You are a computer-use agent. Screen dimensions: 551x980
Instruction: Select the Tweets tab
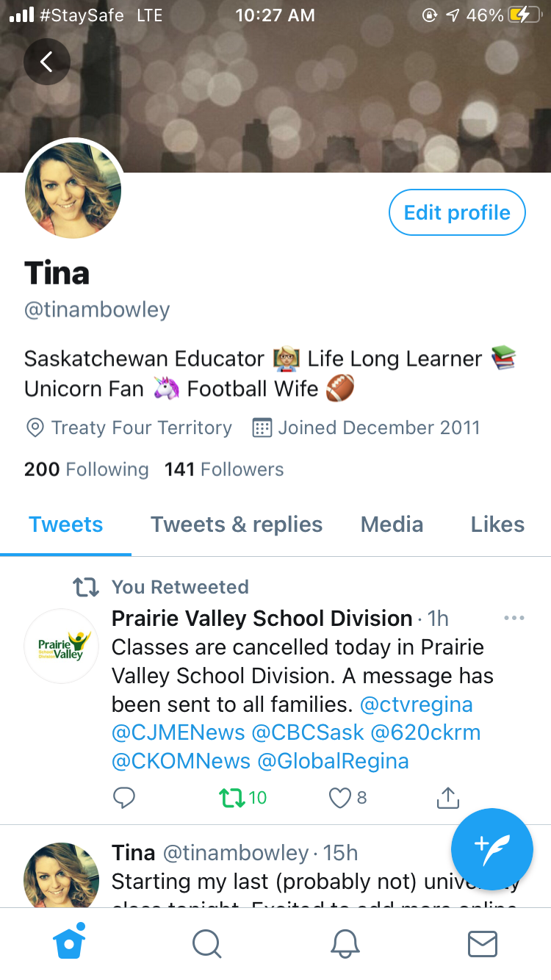coord(66,525)
